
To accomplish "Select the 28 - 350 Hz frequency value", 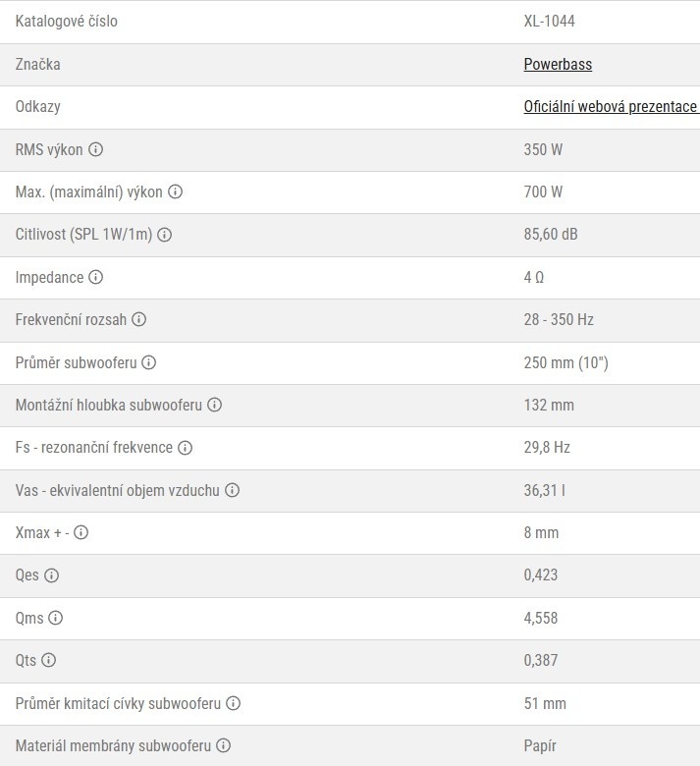I will tap(559, 319).
